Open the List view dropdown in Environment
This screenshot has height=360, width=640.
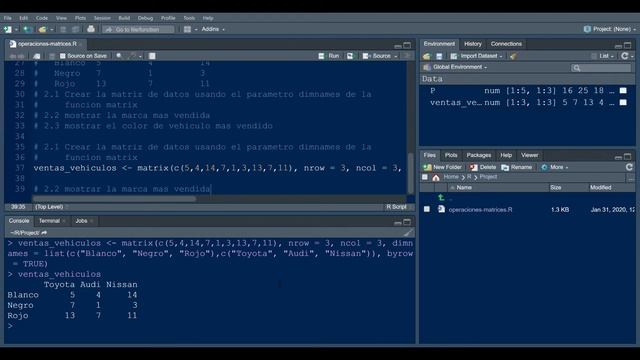[x=602, y=56]
